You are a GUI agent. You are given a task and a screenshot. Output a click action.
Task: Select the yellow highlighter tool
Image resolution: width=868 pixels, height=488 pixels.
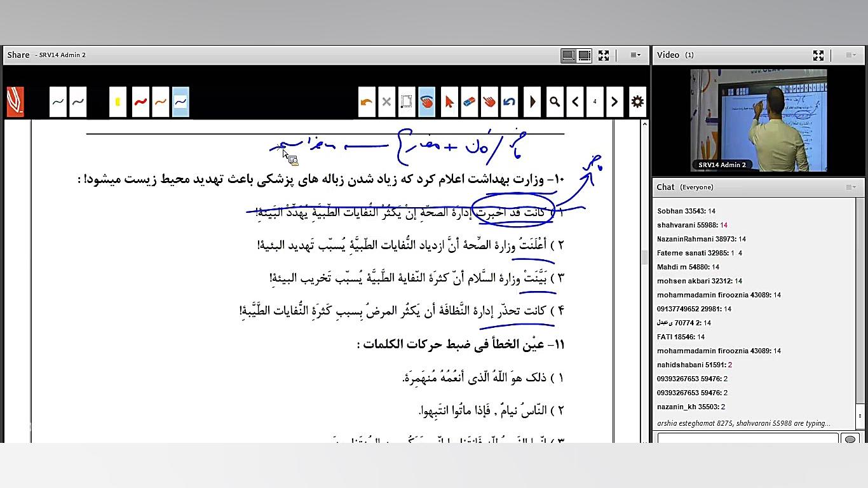tap(117, 102)
